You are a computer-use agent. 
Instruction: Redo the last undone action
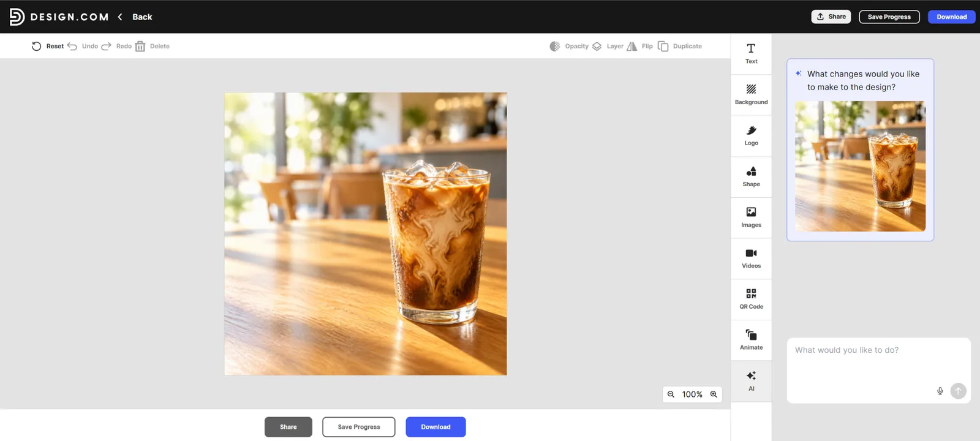116,46
